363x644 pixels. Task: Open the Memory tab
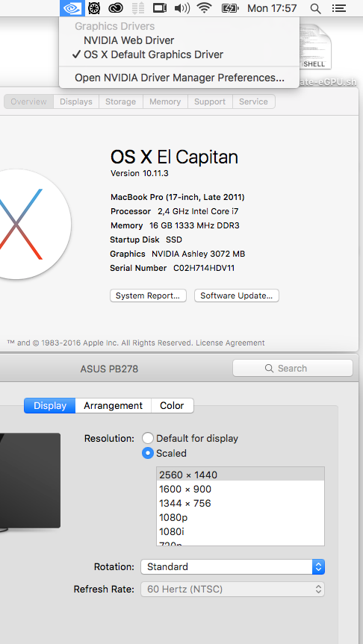[x=165, y=101]
